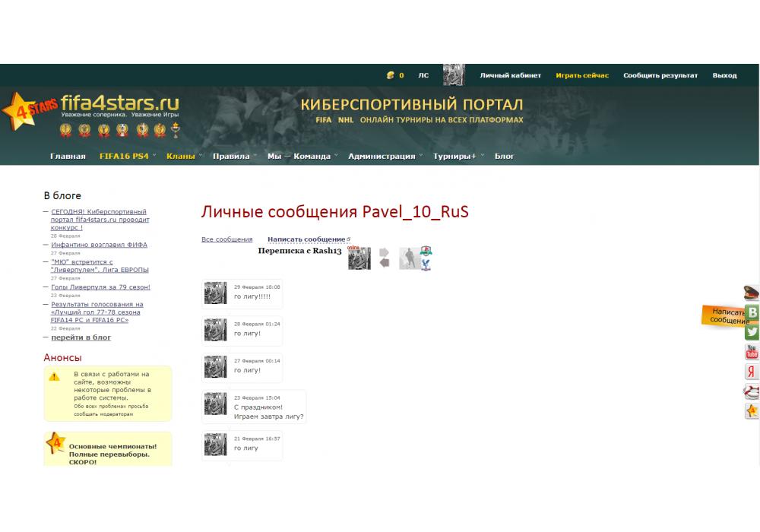Image resolution: width=760 pixels, height=532 pixels.
Task: Click the gold coin balance icon
Action: click(x=390, y=75)
